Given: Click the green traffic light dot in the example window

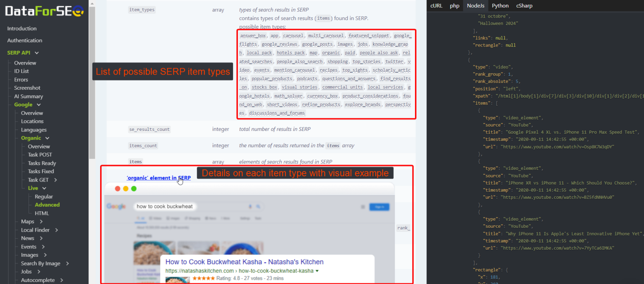Looking at the screenshot, I should coord(134,188).
